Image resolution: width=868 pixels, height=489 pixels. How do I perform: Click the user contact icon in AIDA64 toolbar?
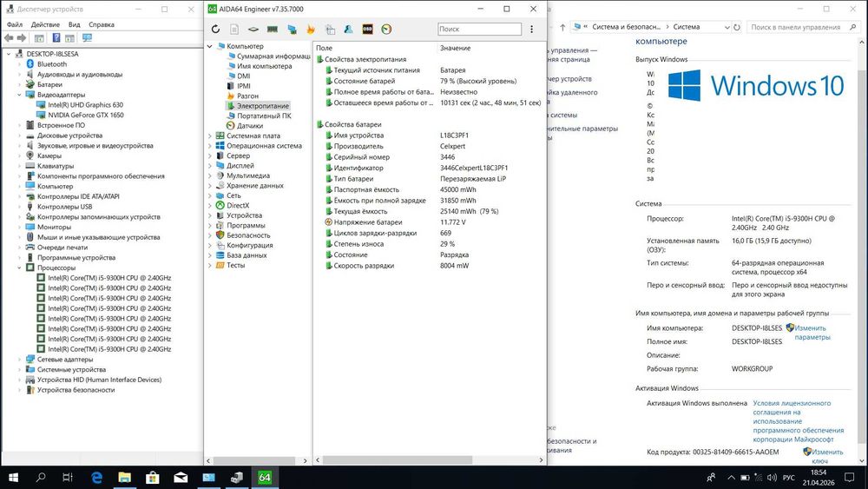pyautogui.click(x=348, y=30)
